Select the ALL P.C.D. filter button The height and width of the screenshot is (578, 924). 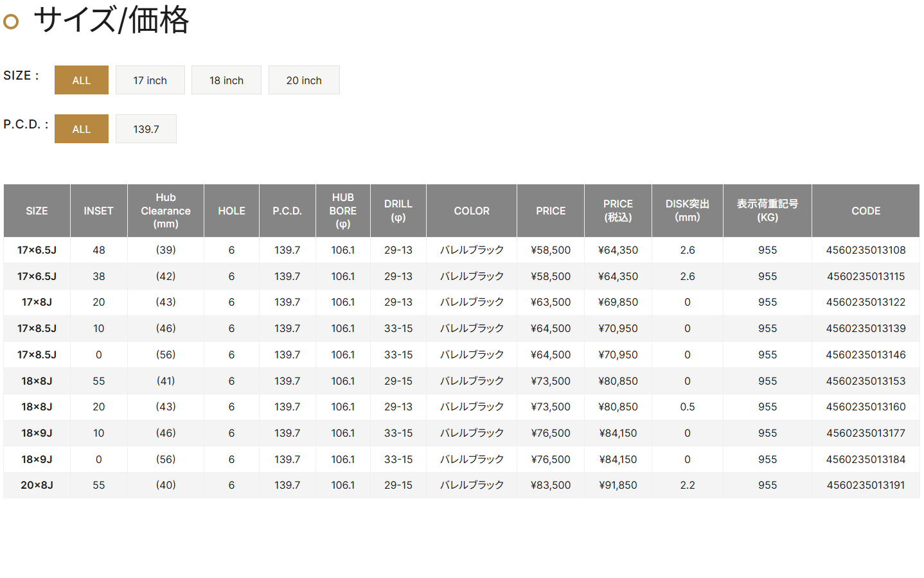[x=81, y=129]
